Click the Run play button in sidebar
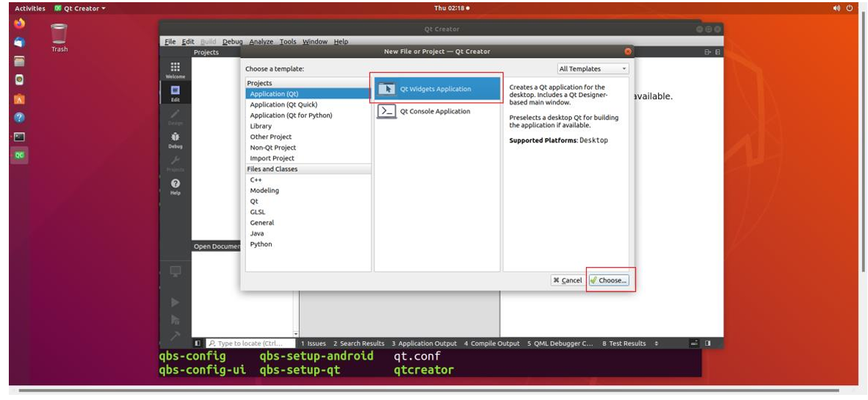The image size is (868, 400). coord(175,302)
